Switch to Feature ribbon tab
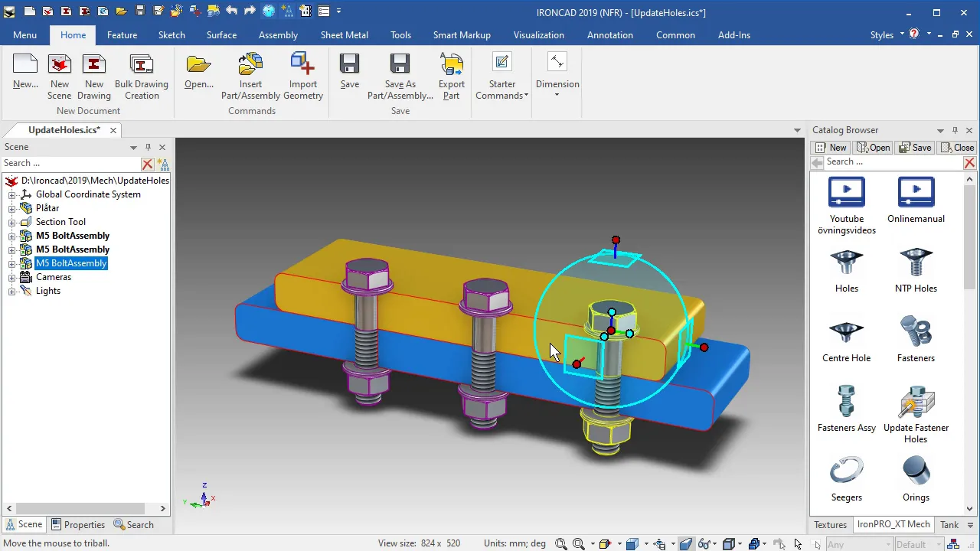Viewport: 980px width, 551px height. coord(122,35)
